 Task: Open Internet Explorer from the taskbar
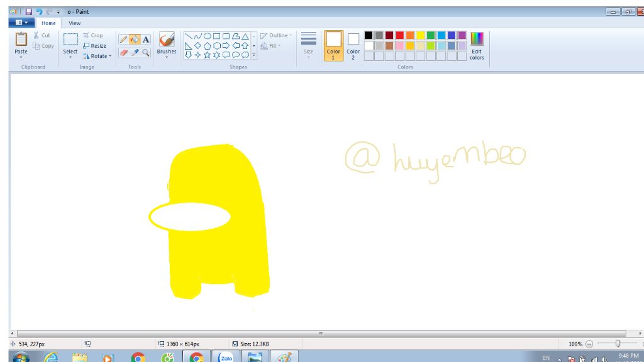pos(51,357)
